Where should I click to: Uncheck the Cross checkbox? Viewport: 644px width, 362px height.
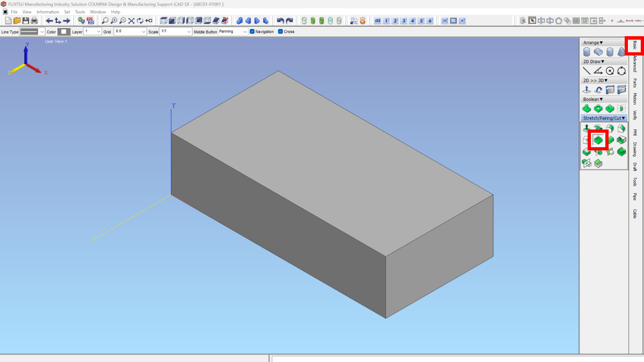[x=281, y=31]
